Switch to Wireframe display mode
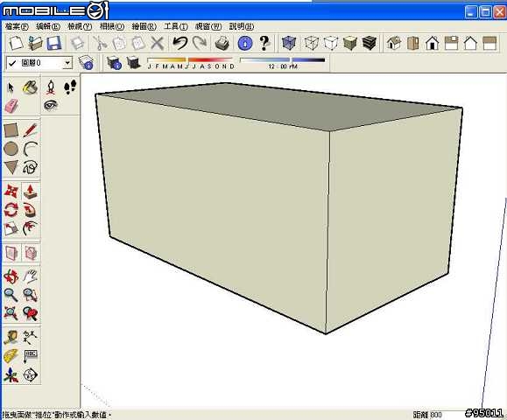The image size is (507, 420). [x=312, y=43]
